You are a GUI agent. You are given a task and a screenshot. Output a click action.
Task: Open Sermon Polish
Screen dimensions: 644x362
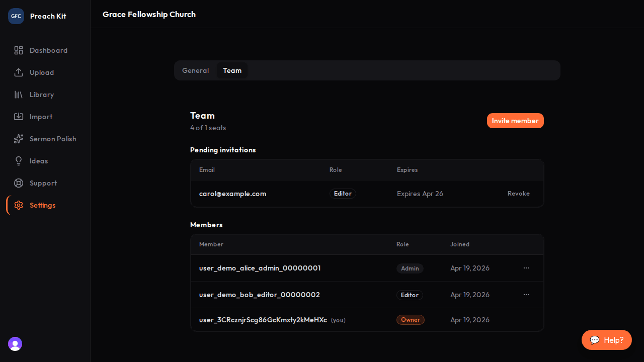(52, 139)
